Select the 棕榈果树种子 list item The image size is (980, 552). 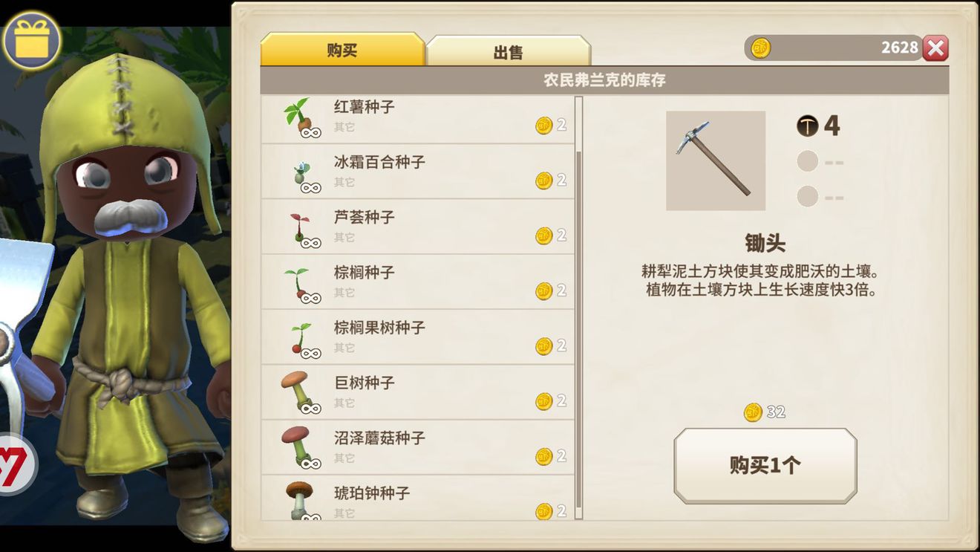(x=417, y=337)
